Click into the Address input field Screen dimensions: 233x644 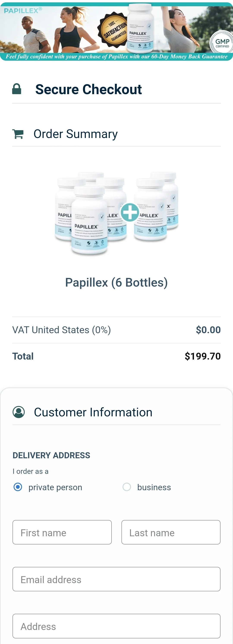[x=116, y=626]
